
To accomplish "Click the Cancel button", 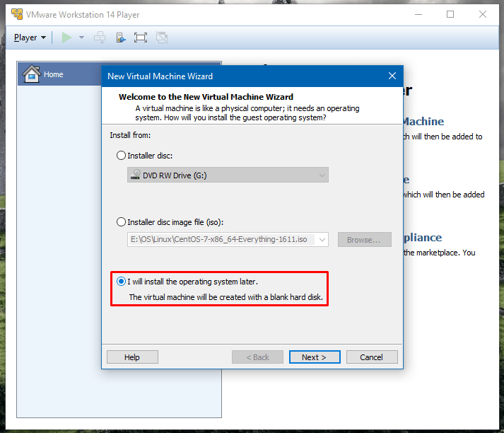I will (372, 357).
